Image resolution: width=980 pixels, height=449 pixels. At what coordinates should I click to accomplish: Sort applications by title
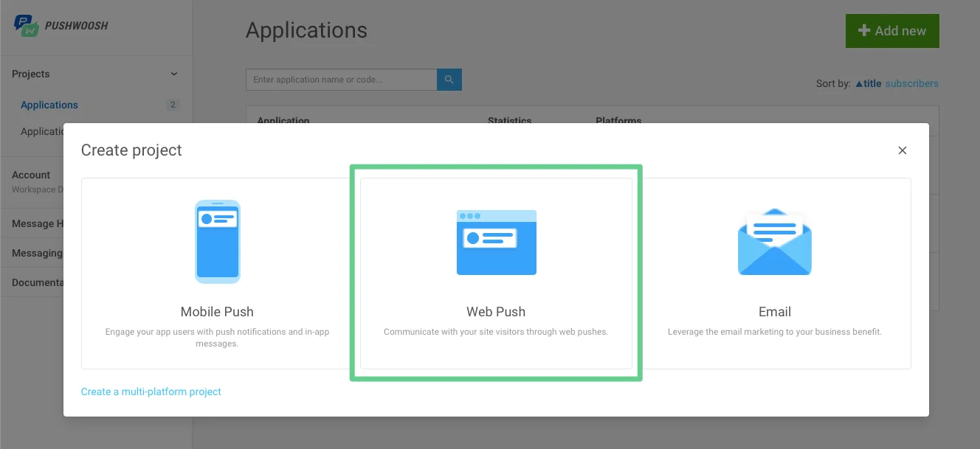[869, 83]
